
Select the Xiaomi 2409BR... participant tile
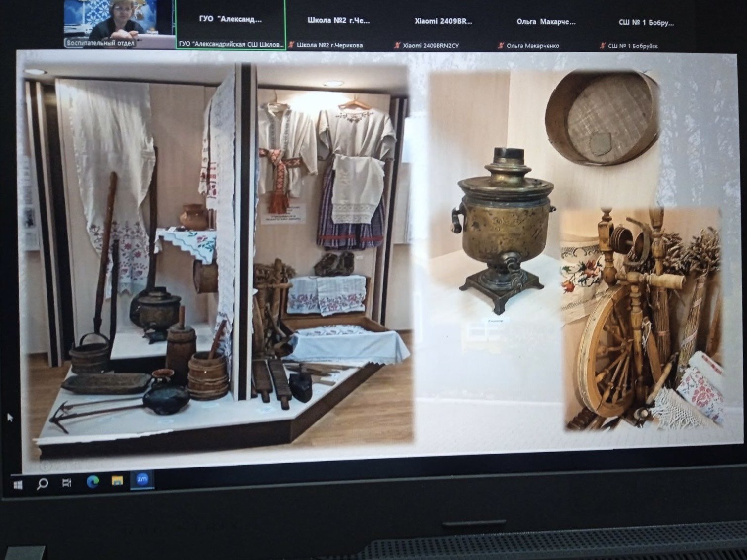(443, 24)
